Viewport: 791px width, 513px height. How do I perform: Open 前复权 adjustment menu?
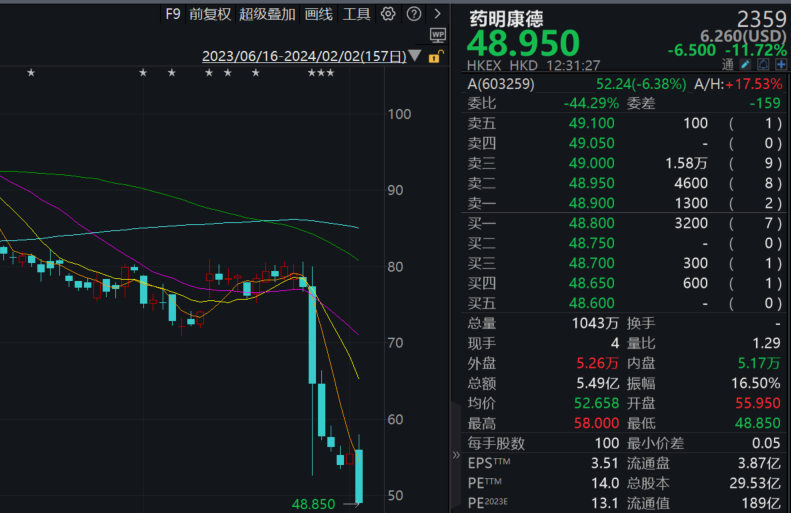(x=210, y=14)
